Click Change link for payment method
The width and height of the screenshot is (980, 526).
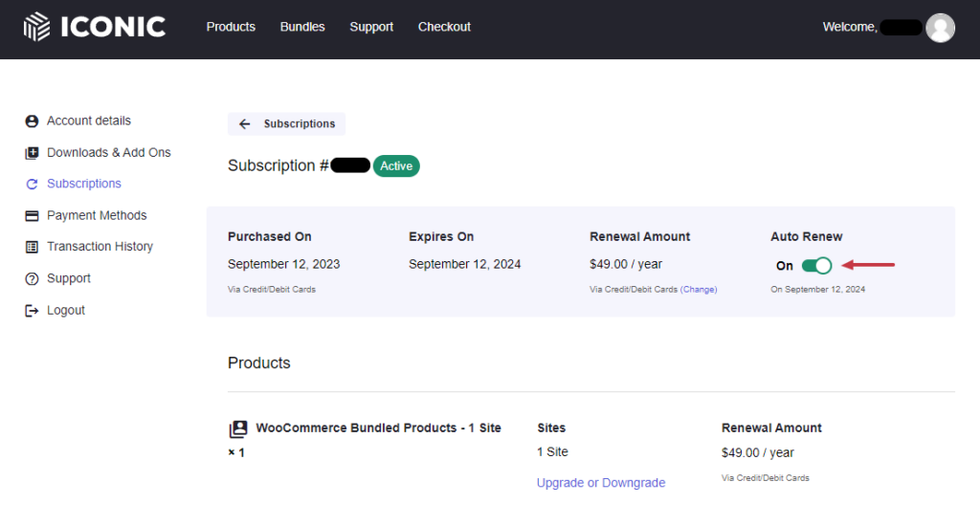(699, 289)
